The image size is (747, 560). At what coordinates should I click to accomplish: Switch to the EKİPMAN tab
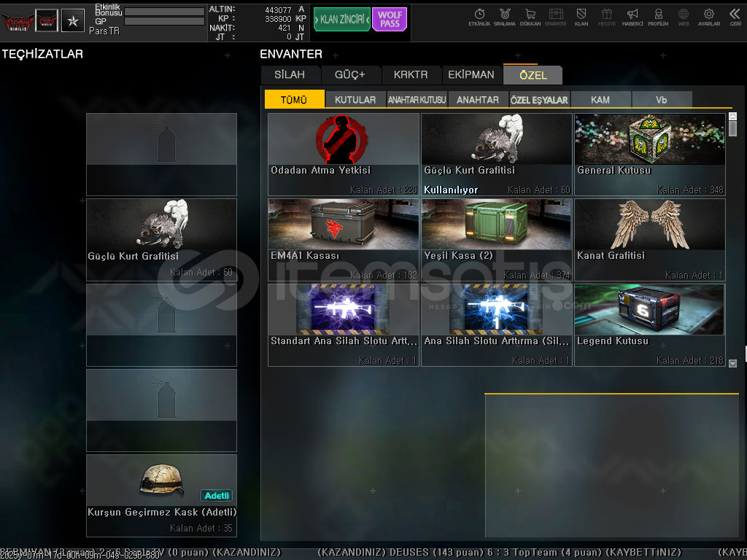[x=471, y=75]
